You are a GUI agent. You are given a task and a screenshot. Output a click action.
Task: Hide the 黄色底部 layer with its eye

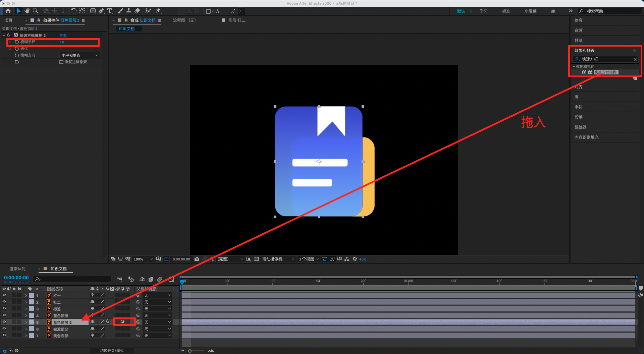point(4,336)
